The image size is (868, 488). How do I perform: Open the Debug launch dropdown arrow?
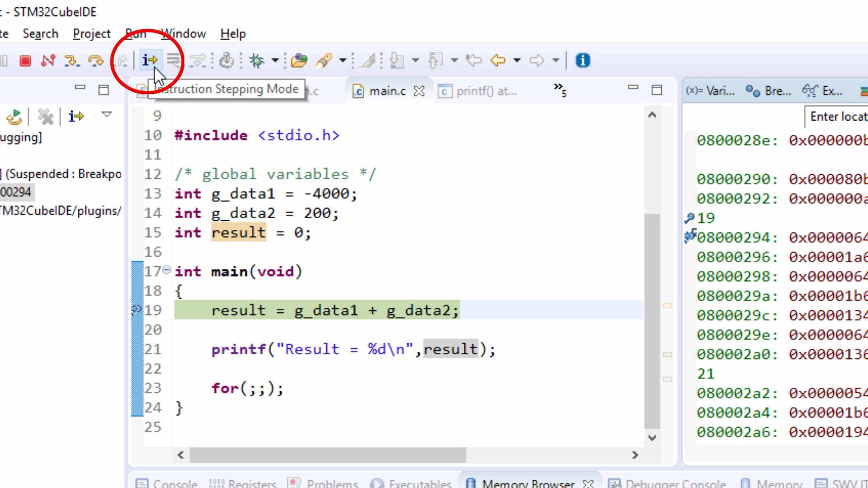[275, 61]
